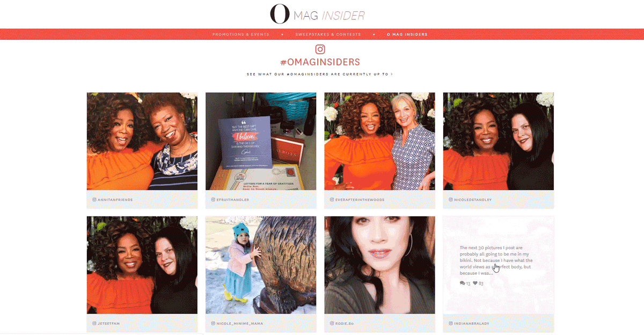Click Instagram icon beside NICOLEDSTANDLEY
The image size is (644, 335).
pyautogui.click(x=450, y=200)
